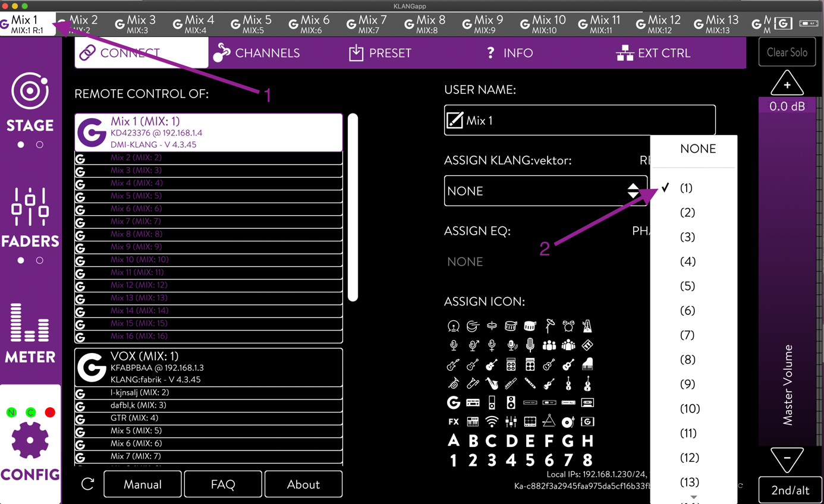Assign the trumpet icon
The height and width of the screenshot is (504, 824).
[454, 384]
